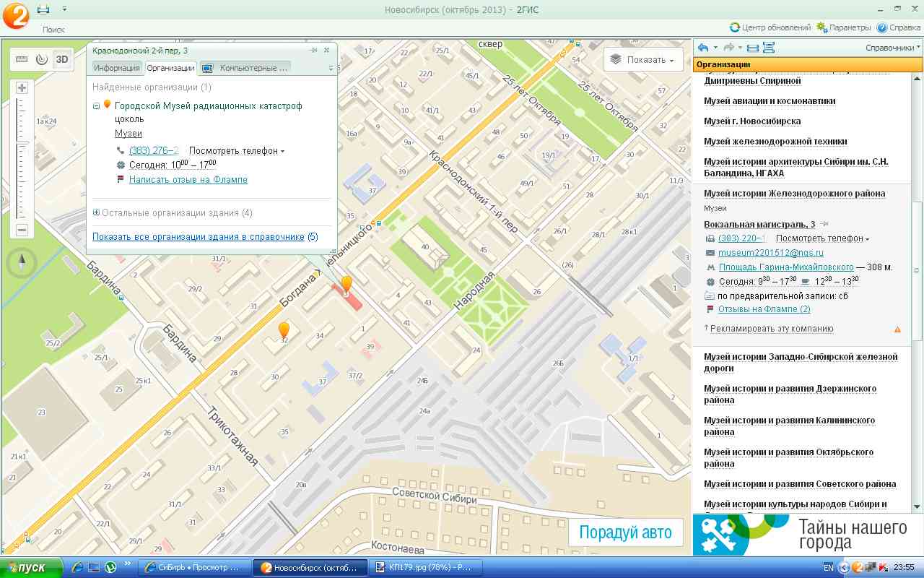This screenshot has width=924, height=578.
Task: Click Вокзальная магистраль, 3 address link
Action: point(759,225)
